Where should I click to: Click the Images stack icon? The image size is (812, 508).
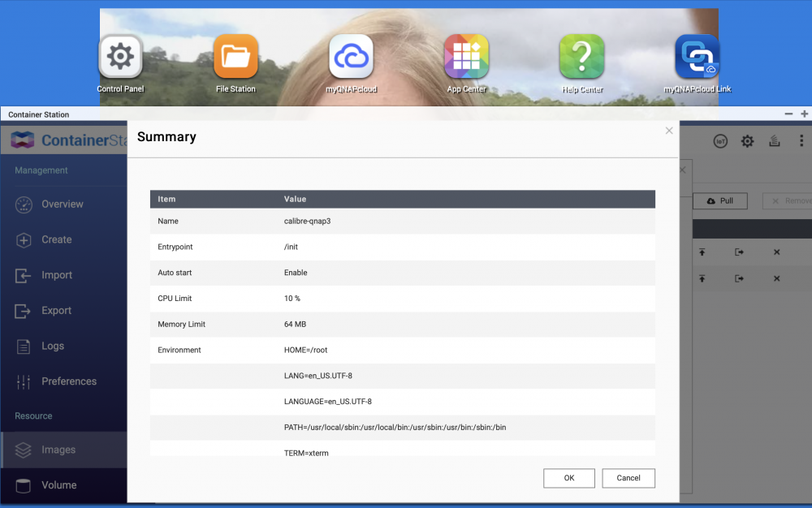click(x=24, y=450)
